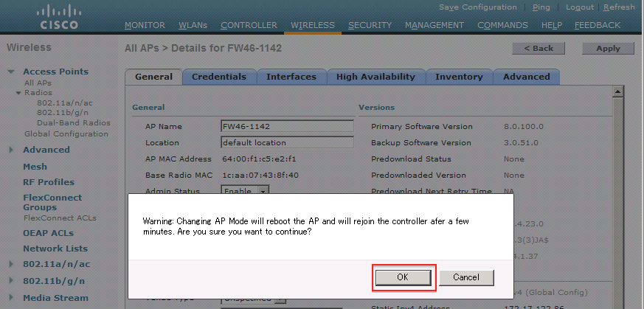The image size is (644, 309).
Task: Click the Back button
Action: point(539,48)
